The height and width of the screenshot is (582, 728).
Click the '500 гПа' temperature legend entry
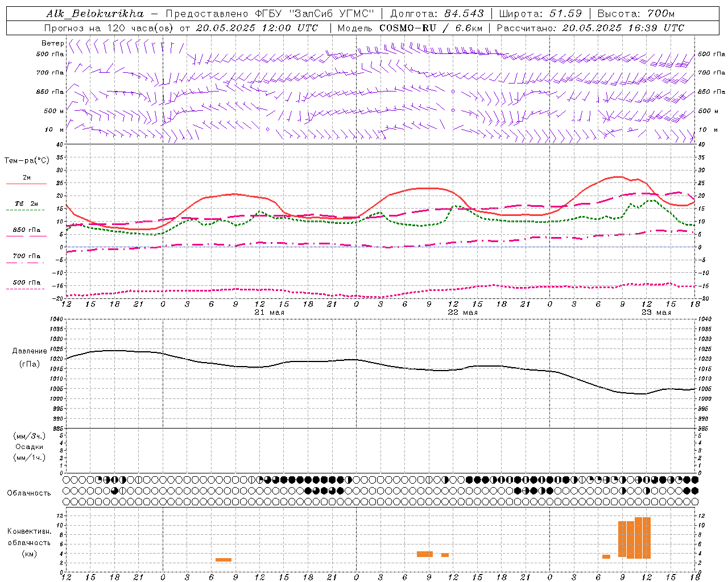(x=26, y=282)
